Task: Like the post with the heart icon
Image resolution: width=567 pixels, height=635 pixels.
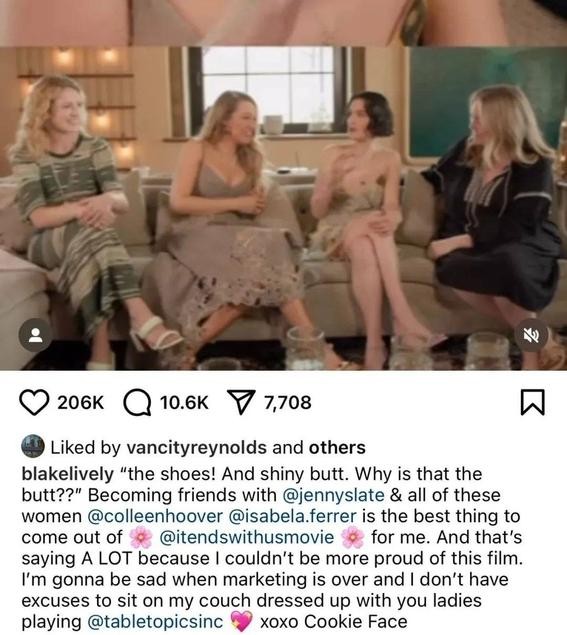Action: point(35,403)
